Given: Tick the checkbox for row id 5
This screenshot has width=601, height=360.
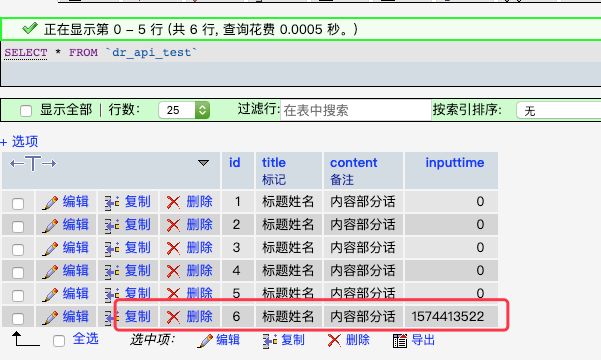Looking at the screenshot, I should (x=18, y=296).
